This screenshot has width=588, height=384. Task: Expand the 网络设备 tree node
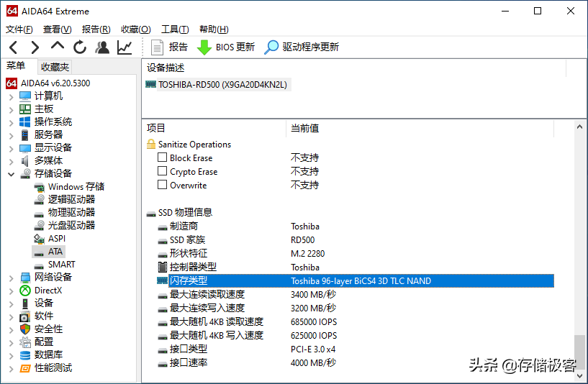11,278
